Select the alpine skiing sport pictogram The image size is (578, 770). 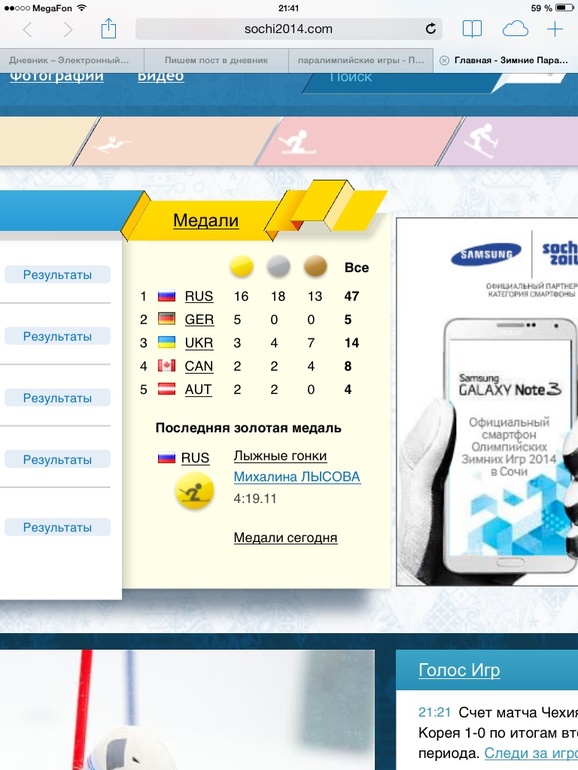coord(483,141)
